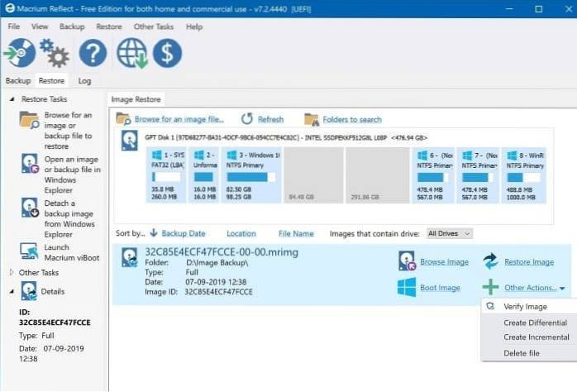
Task: Open the All Drives dropdown
Action: [450, 234]
